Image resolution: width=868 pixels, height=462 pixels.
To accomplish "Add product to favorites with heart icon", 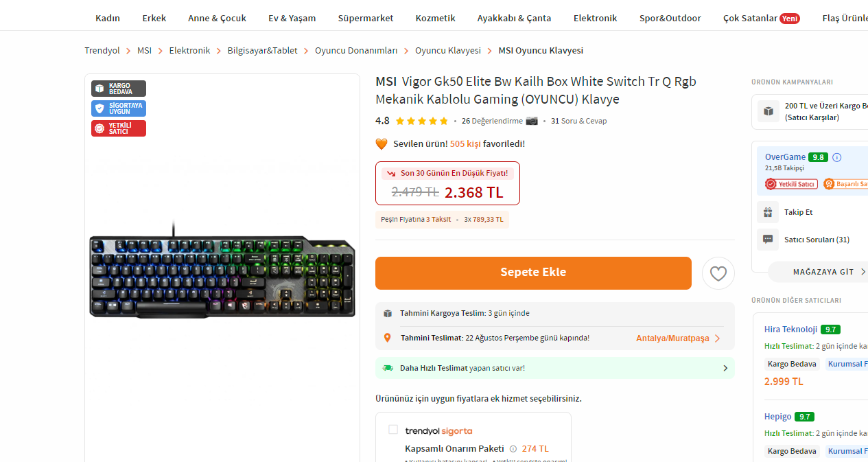I will tap(718, 273).
